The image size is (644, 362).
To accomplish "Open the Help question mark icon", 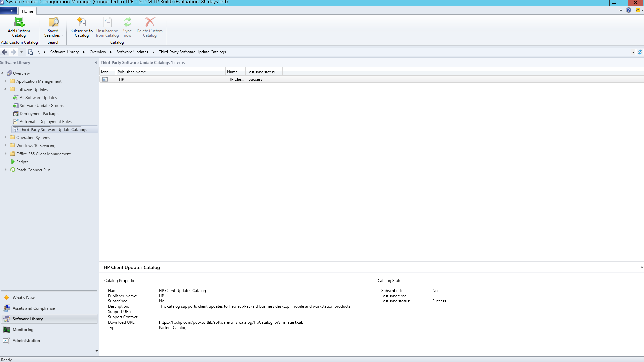I will coord(629,10).
